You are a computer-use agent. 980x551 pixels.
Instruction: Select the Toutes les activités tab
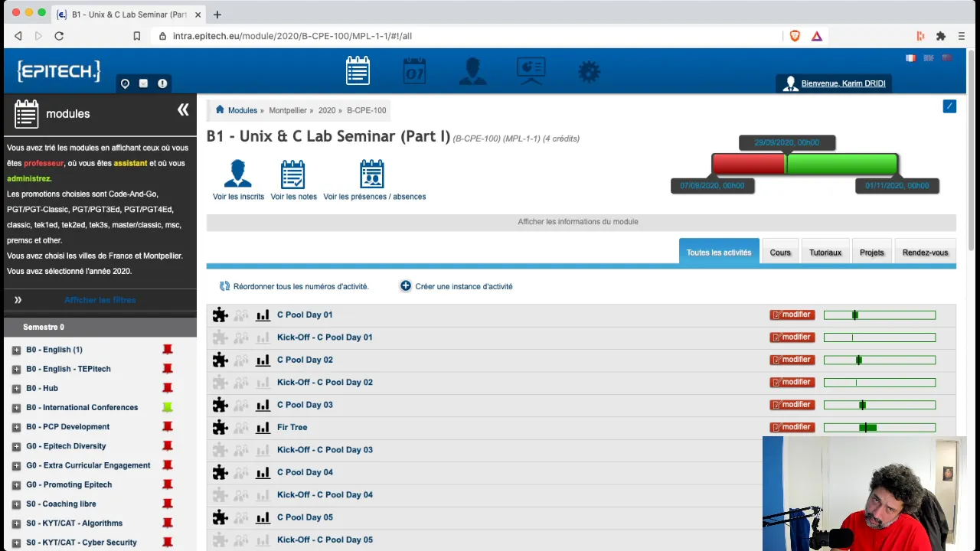[719, 252]
